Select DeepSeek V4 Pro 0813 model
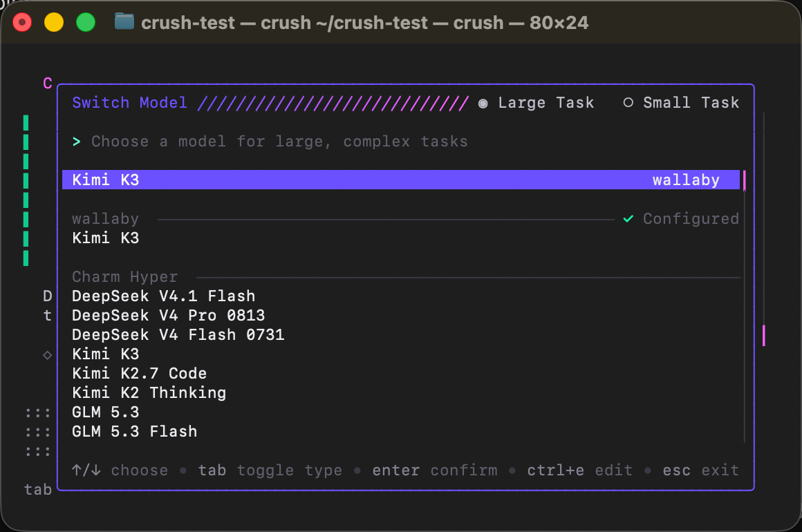 (168, 315)
